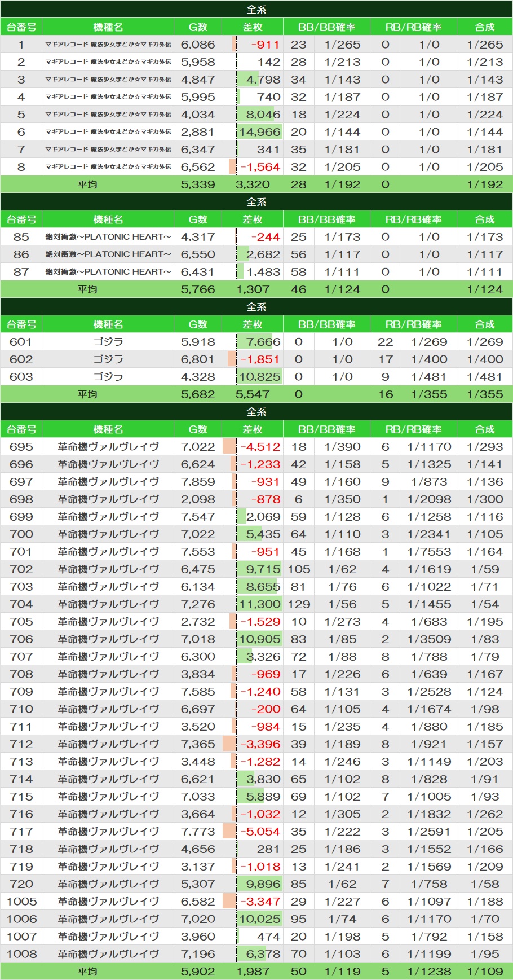Viewport: 513px width, 980px height.
Task: Click the 1/109 combined average
Action: pos(485,972)
